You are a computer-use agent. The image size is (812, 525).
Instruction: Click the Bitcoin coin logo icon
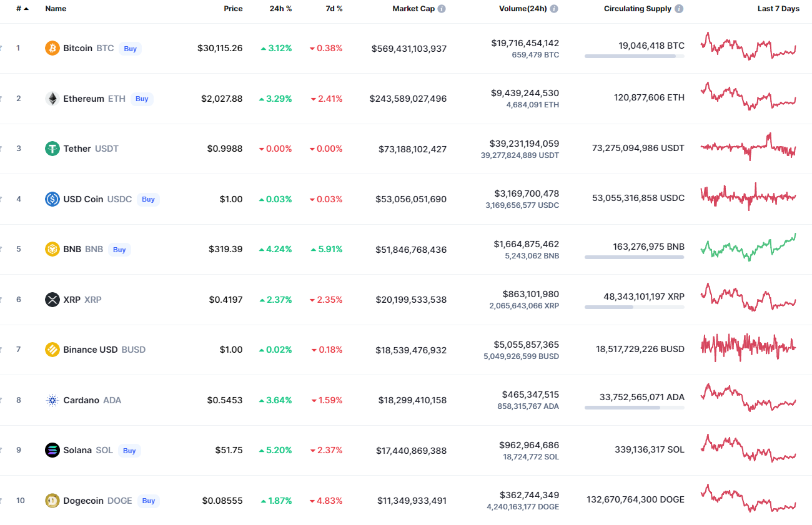pyautogui.click(x=52, y=48)
